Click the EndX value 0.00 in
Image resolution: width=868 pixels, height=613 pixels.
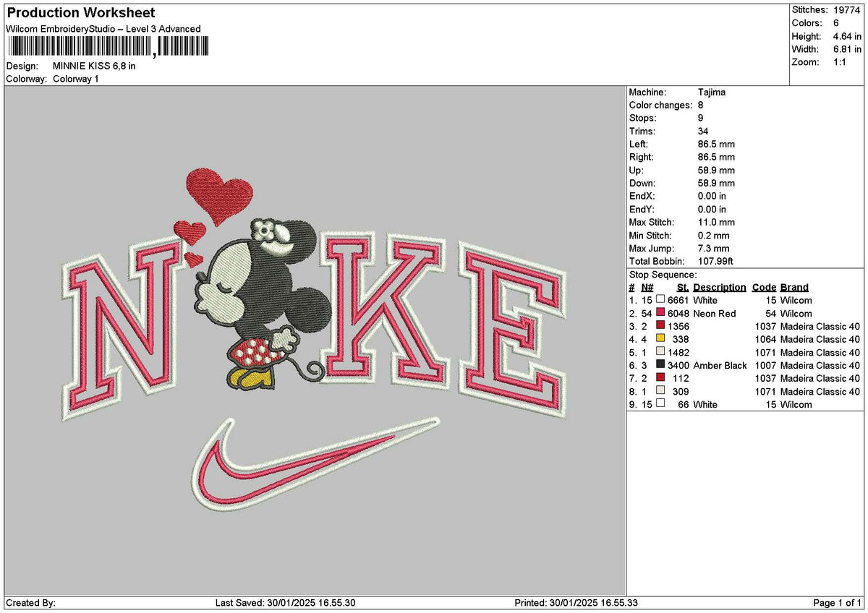click(712, 197)
